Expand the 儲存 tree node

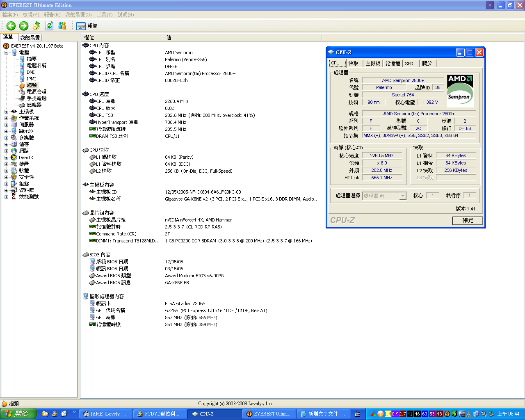[x=6, y=144]
